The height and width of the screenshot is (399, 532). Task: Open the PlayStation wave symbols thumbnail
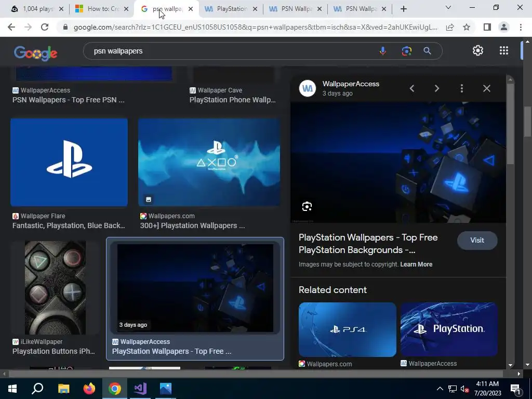coord(209,162)
